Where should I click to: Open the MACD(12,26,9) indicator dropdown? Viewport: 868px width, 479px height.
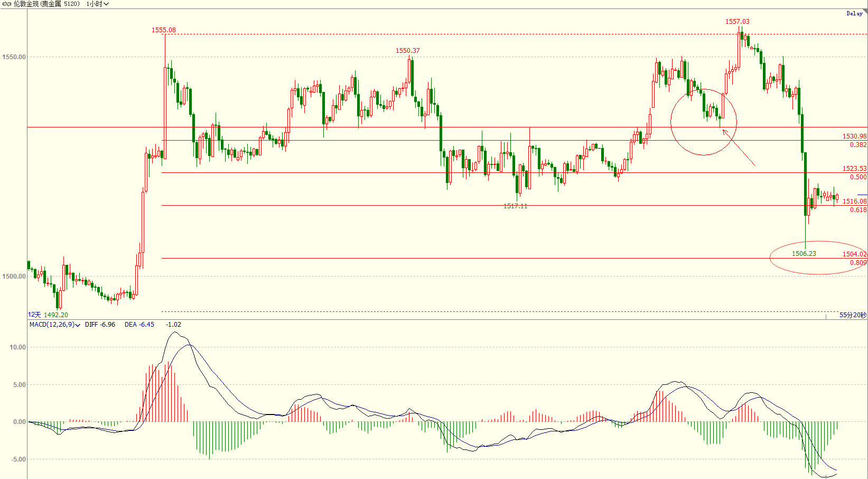tap(55, 325)
